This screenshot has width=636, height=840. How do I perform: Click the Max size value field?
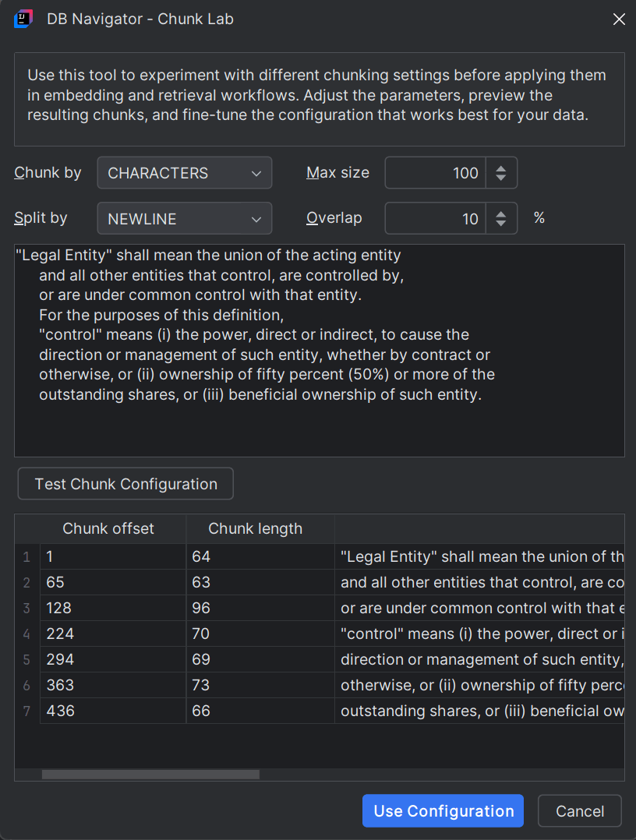click(435, 172)
